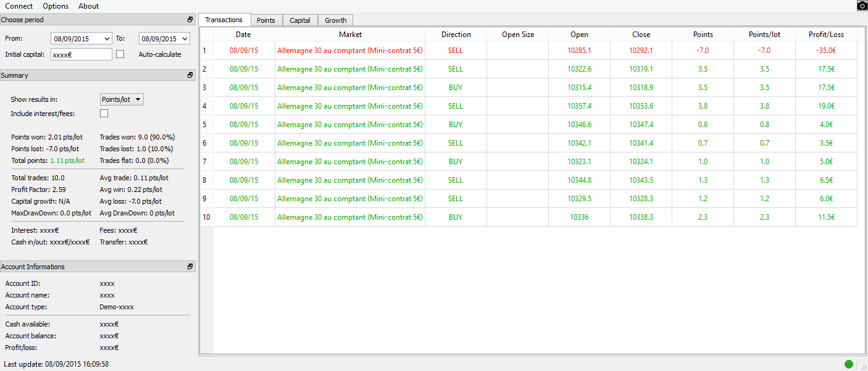Click the MaxDrawDown: 0.0 pts/lot text
This screenshot has width=868, height=371.
point(51,213)
